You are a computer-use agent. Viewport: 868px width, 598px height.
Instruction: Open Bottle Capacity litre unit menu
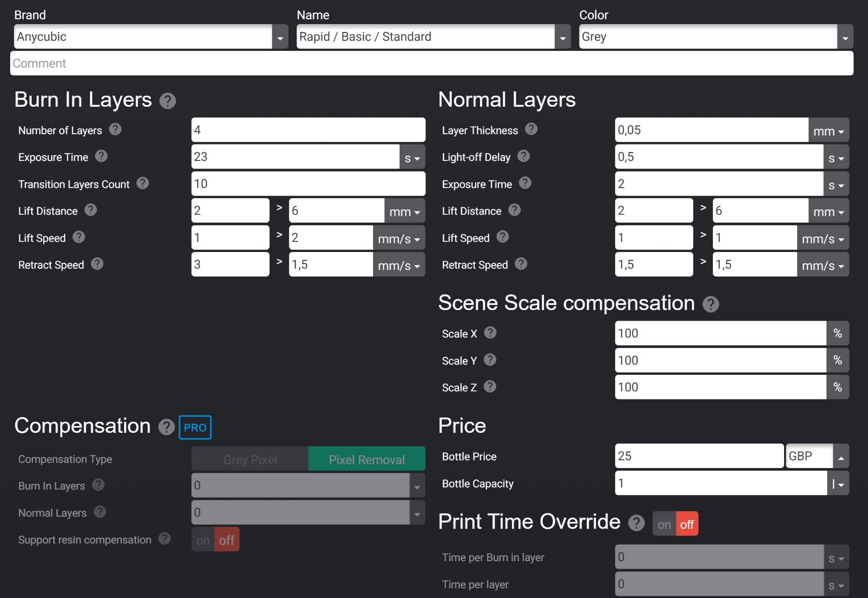838,483
